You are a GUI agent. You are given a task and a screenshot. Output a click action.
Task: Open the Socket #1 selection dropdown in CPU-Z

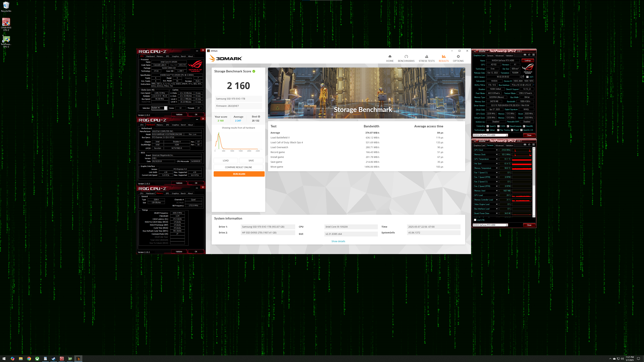(x=166, y=108)
